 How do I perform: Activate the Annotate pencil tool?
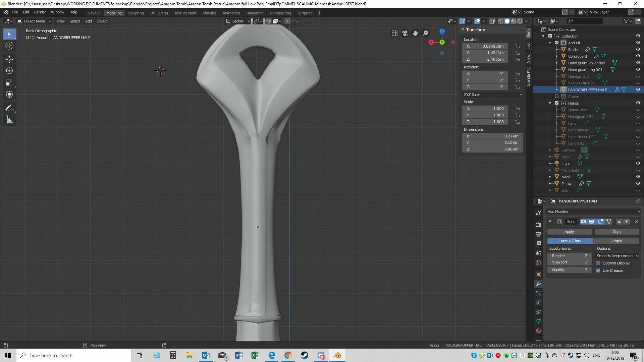click(9, 108)
